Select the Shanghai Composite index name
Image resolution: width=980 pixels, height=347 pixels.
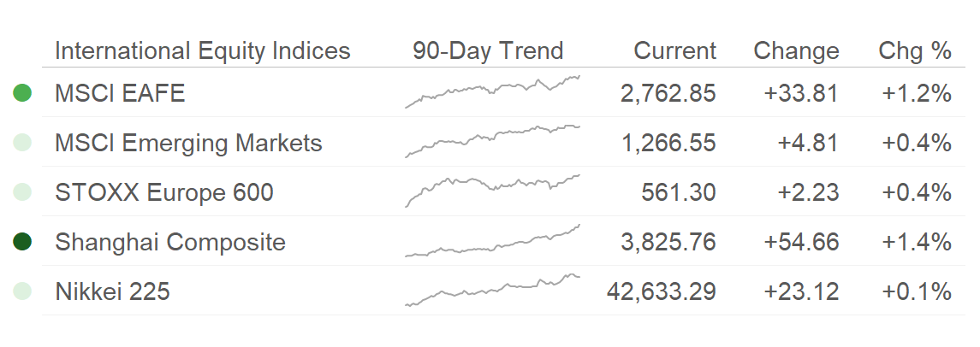[x=170, y=242]
